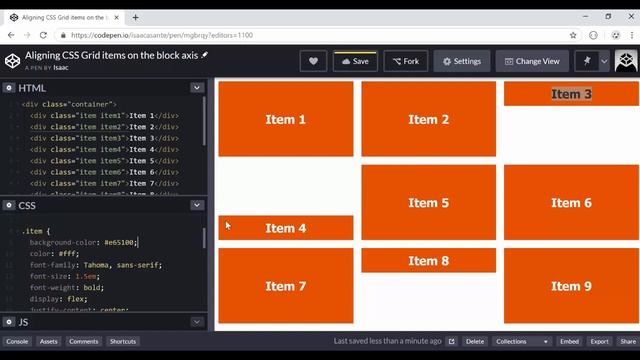The height and width of the screenshot is (360, 640).
Task: Open HTML editor settings gear
Action: pyautogui.click(x=9, y=88)
